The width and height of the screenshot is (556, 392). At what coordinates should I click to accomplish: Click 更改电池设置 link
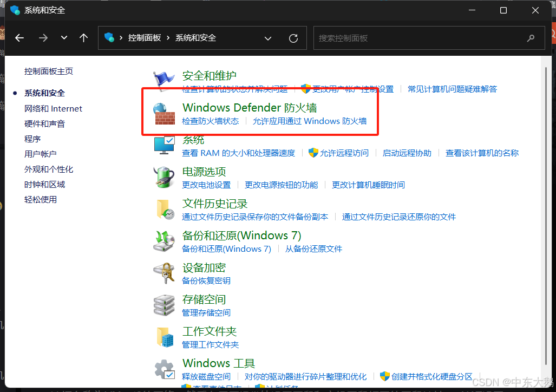[206, 185]
